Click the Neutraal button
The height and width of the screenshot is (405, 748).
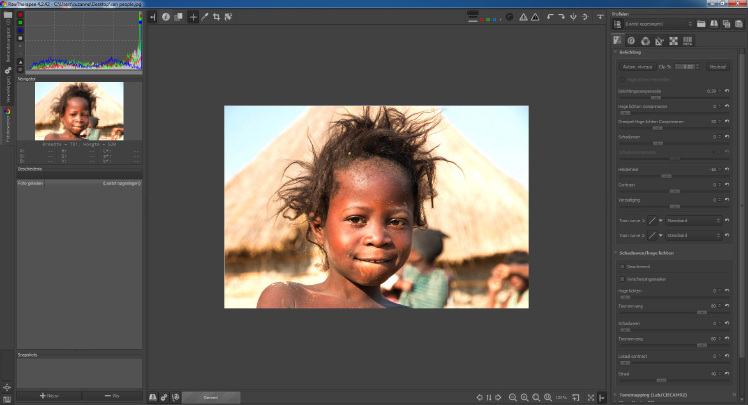717,67
